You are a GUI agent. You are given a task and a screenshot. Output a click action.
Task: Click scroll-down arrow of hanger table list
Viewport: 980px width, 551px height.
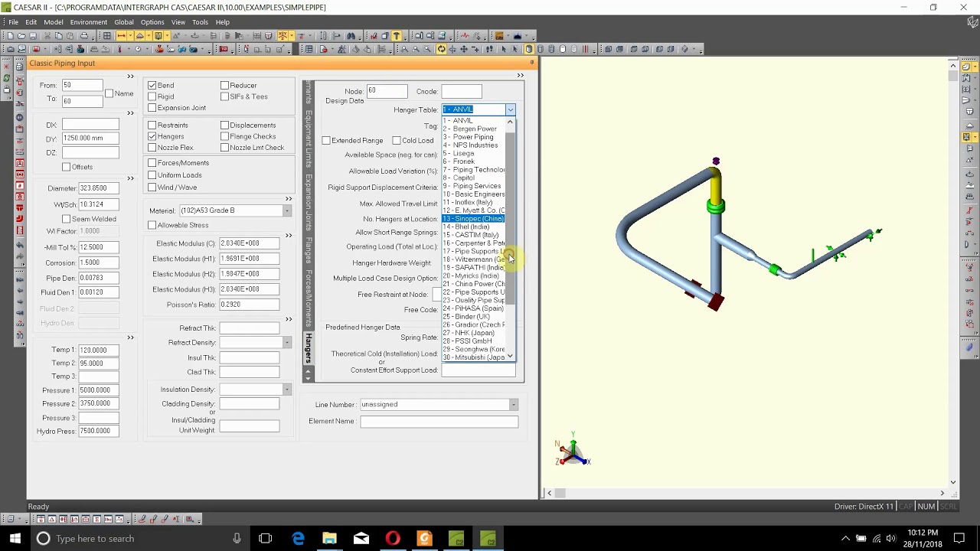point(510,357)
